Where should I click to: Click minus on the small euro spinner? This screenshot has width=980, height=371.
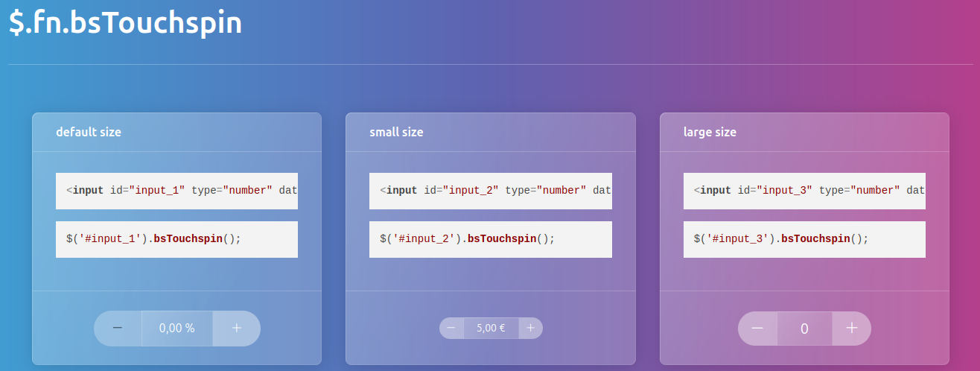(451, 328)
